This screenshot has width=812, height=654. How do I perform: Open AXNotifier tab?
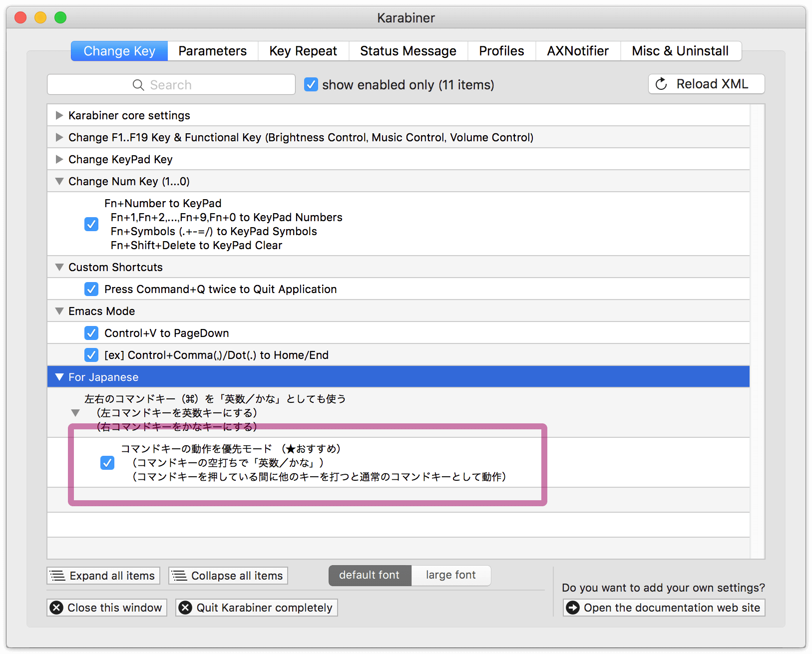(x=578, y=51)
